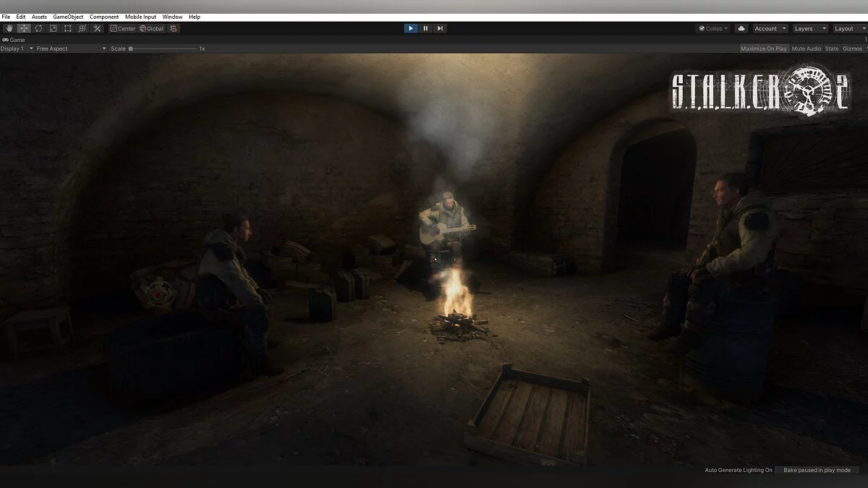Select the Move tool

click(24, 28)
